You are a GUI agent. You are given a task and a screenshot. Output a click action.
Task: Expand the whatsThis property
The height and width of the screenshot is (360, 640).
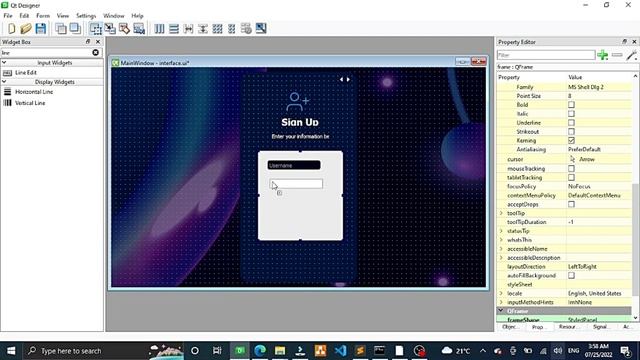pyautogui.click(x=501, y=240)
